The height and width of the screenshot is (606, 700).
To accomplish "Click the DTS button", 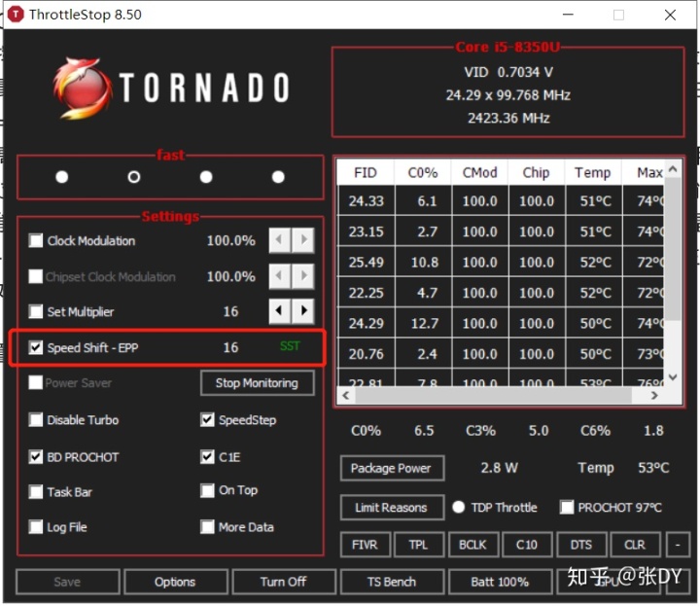I will pyautogui.click(x=581, y=545).
